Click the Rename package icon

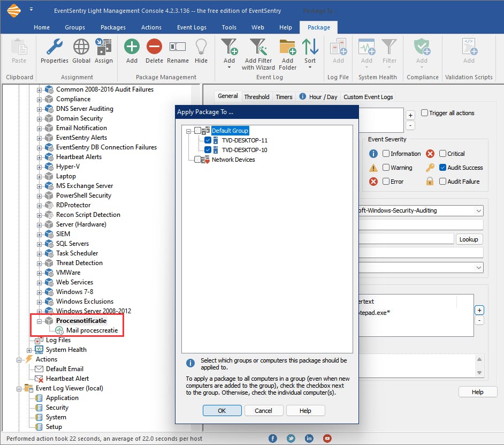(x=178, y=47)
